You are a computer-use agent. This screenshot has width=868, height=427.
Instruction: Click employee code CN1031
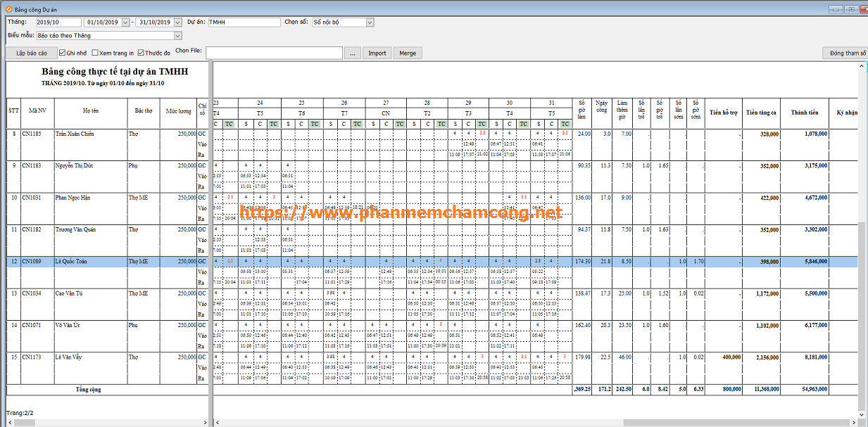(x=32, y=198)
